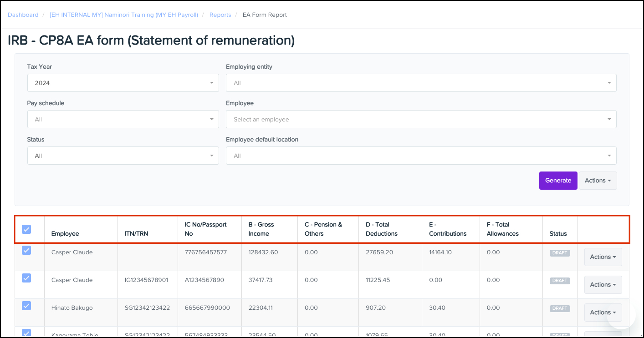Screen dimensions: 644x338
Task: Expand Employee default location dropdown
Action: coord(421,156)
